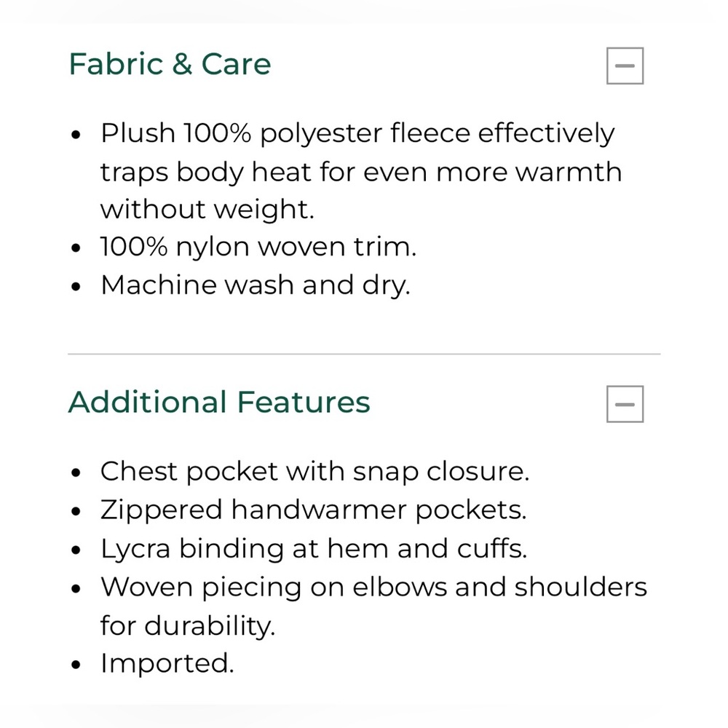
Task: Click the bullet dot before Plush
Action: pos(76,135)
